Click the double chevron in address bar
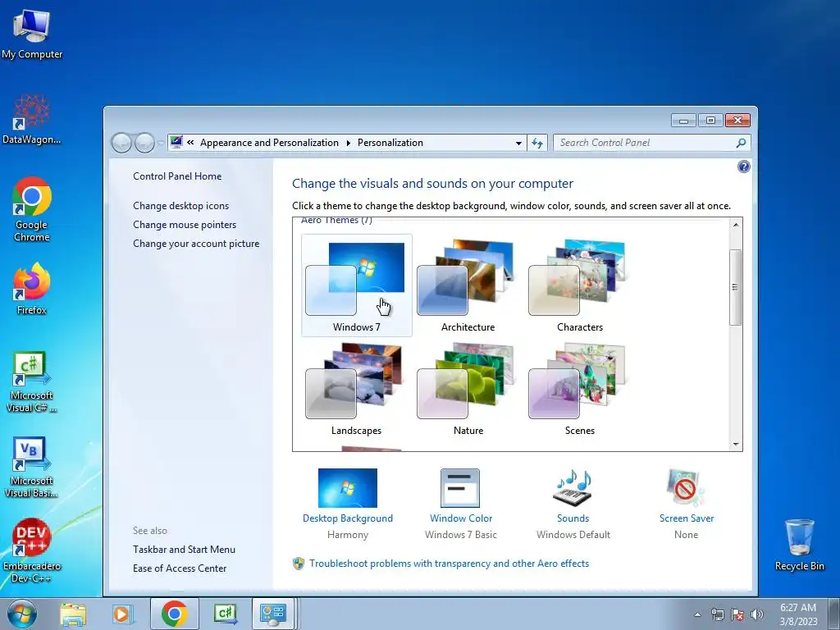840x630 pixels. coord(190,143)
